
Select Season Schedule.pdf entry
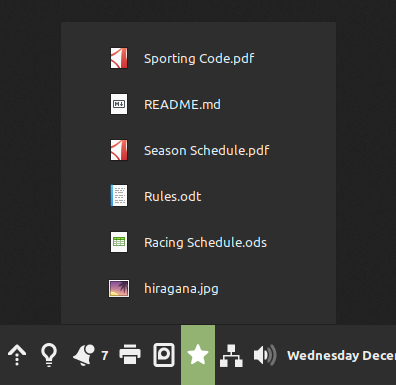[x=198, y=150]
